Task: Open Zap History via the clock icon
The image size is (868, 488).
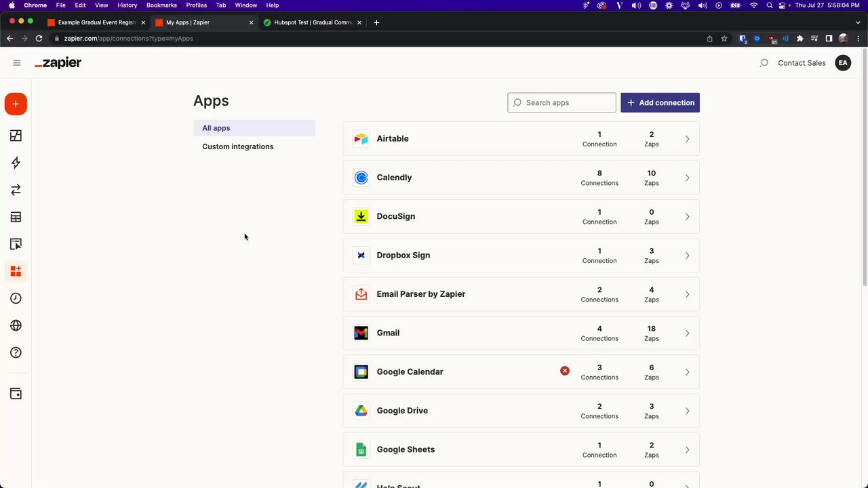Action: [16, 298]
